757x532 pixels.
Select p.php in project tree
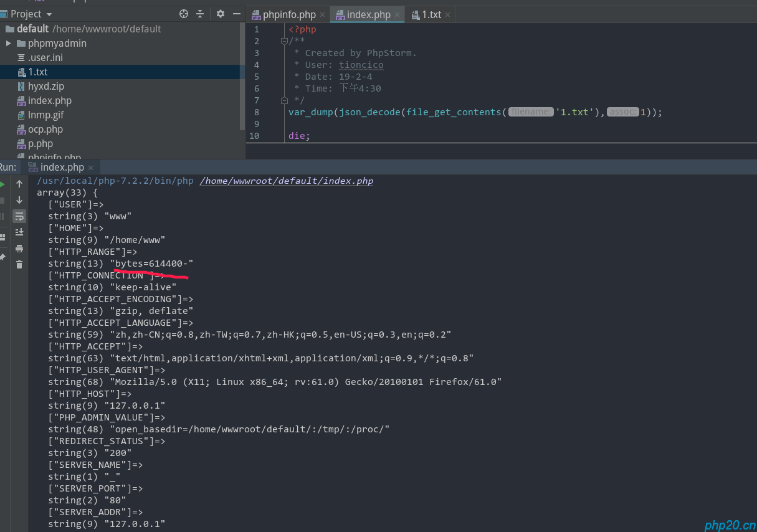pyautogui.click(x=40, y=143)
